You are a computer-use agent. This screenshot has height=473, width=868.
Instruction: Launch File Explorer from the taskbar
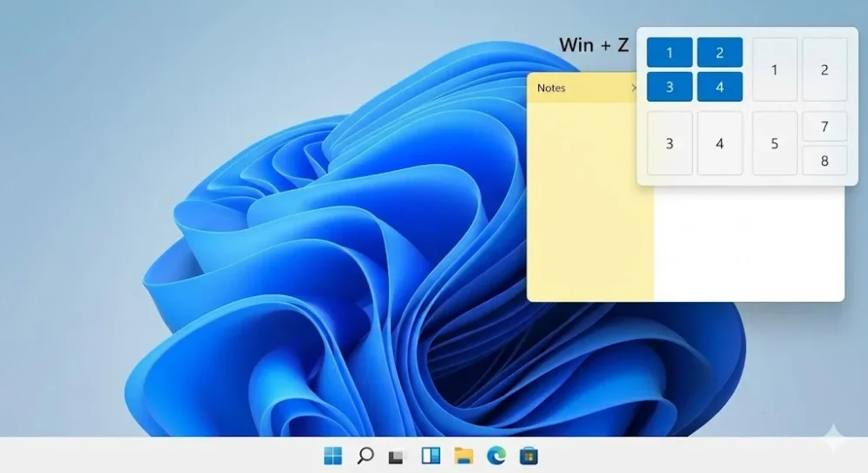(464, 456)
